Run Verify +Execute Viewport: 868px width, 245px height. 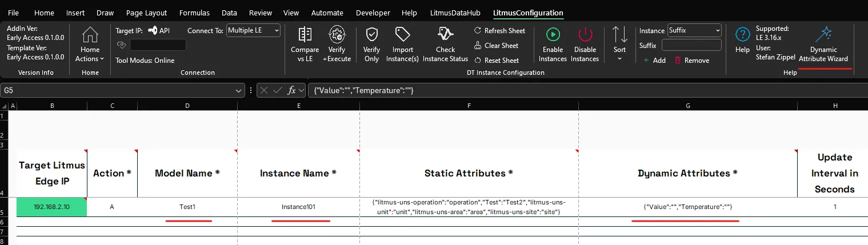pyautogui.click(x=337, y=44)
